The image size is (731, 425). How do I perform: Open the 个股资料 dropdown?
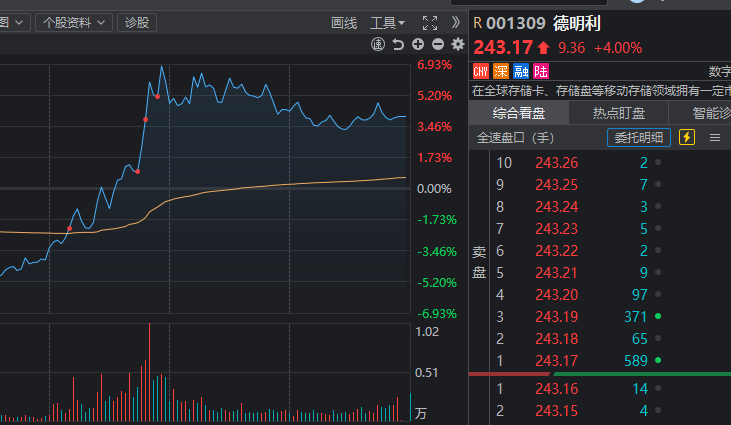(x=74, y=22)
